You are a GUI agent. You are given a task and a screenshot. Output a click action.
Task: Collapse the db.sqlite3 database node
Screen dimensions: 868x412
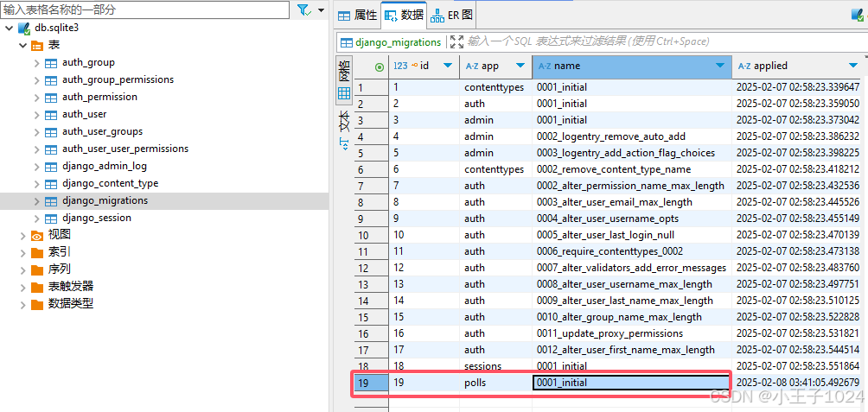click(x=9, y=29)
